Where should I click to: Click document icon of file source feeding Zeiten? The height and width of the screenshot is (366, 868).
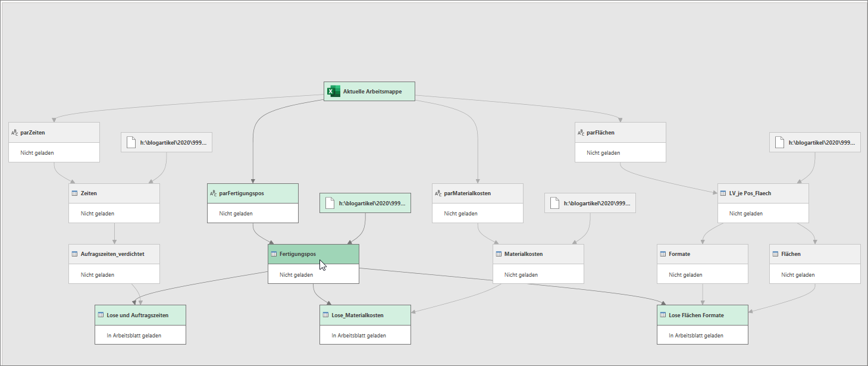[132, 143]
